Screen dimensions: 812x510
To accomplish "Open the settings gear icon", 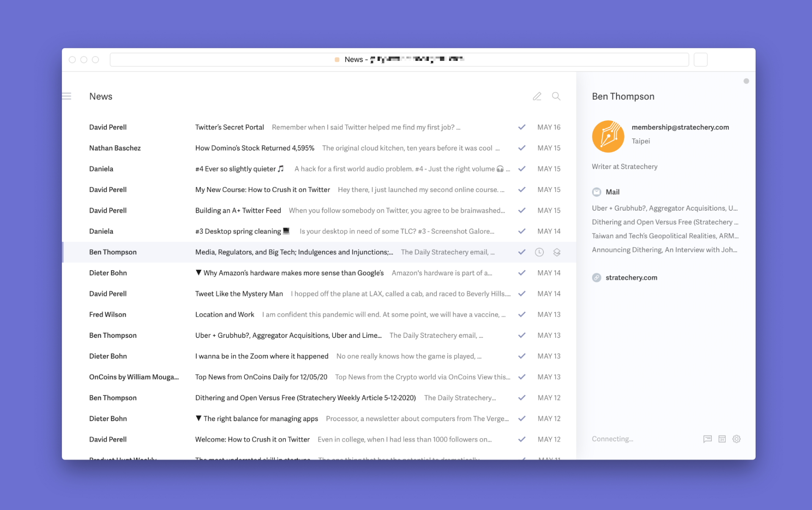I will point(736,439).
